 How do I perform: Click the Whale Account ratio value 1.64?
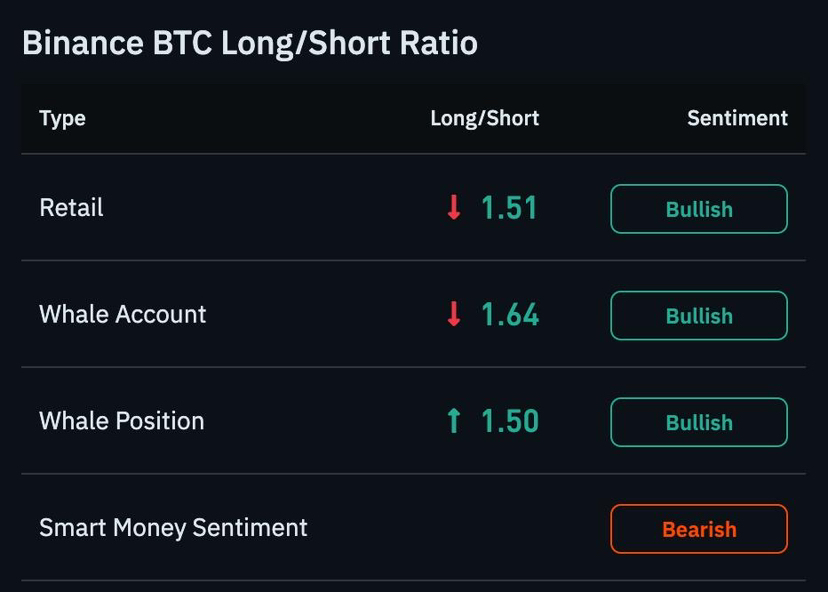[510, 314]
